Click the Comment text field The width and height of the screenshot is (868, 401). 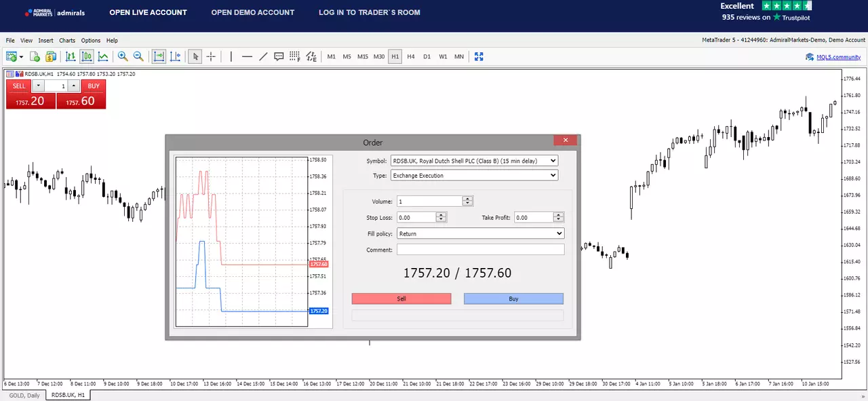coord(481,250)
